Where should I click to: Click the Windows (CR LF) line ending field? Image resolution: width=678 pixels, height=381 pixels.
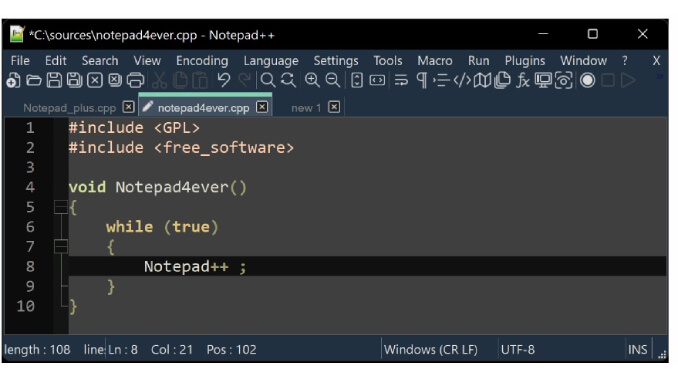click(431, 349)
